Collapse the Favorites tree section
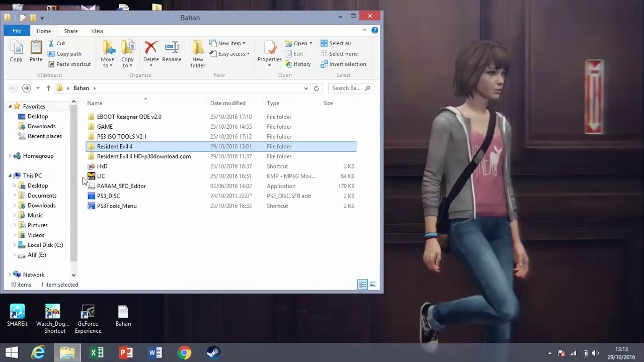 tap(10, 107)
